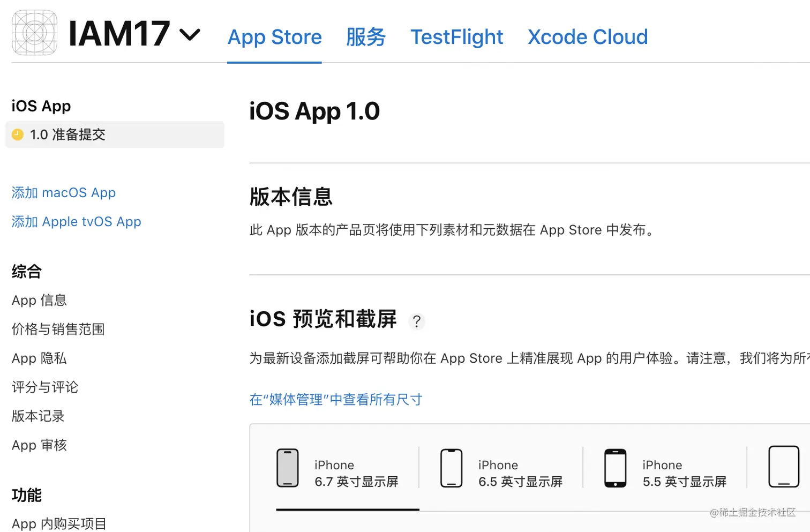Click the IAM17 app placeholder icon
The image size is (810, 532).
(x=35, y=33)
